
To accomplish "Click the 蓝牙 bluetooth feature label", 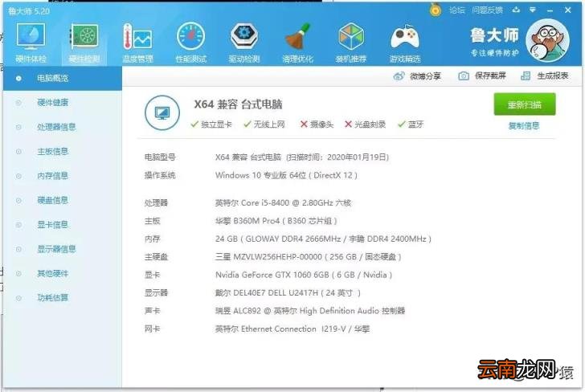I will pyautogui.click(x=411, y=125).
